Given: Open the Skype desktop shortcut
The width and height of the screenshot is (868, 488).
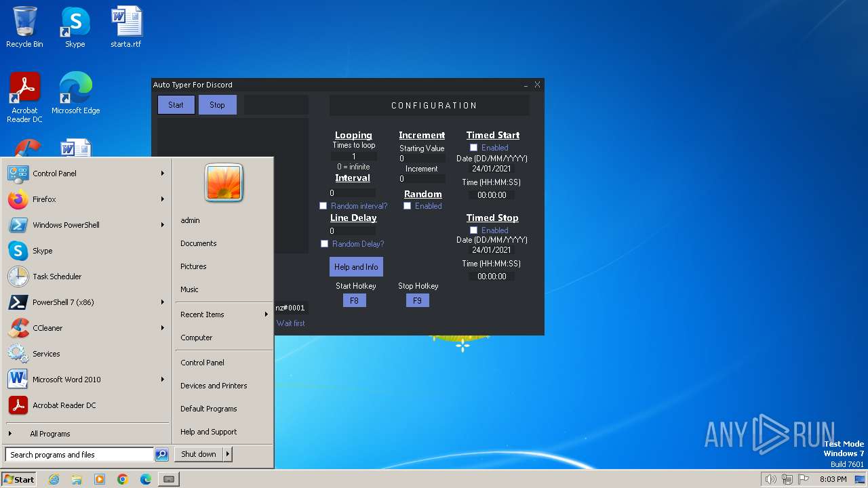Looking at the screenshot, I should click(75, 27).
